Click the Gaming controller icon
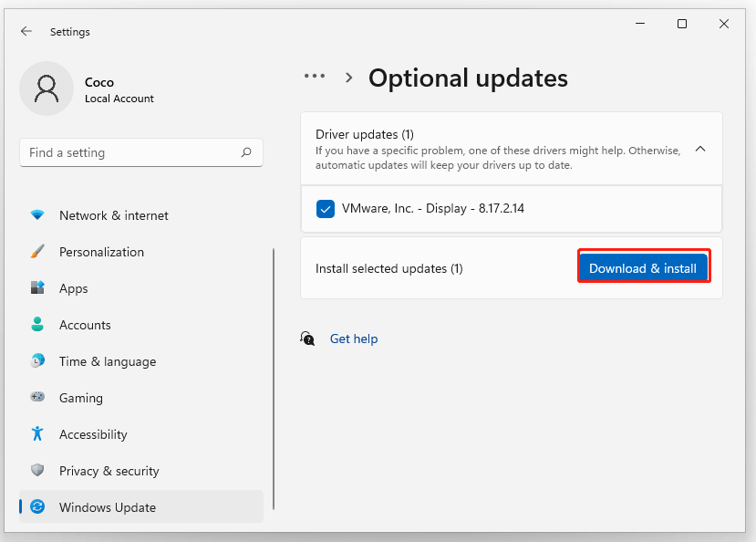 [37, 398]
